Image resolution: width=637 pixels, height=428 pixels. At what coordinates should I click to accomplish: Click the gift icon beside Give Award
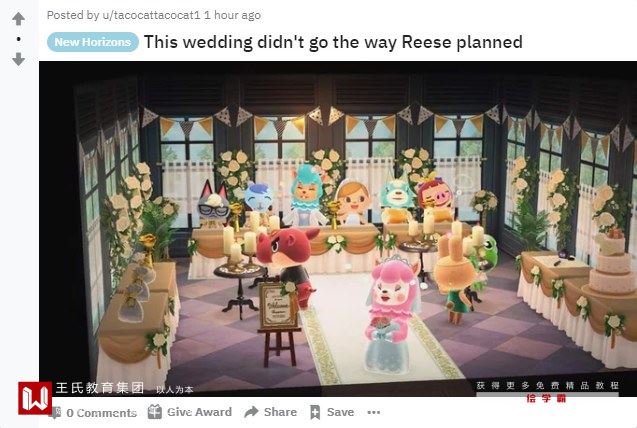[x=154, y=412]
